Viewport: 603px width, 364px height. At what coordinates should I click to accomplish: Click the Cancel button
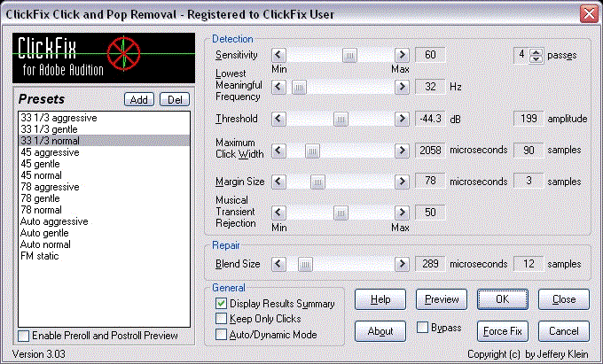564,331
